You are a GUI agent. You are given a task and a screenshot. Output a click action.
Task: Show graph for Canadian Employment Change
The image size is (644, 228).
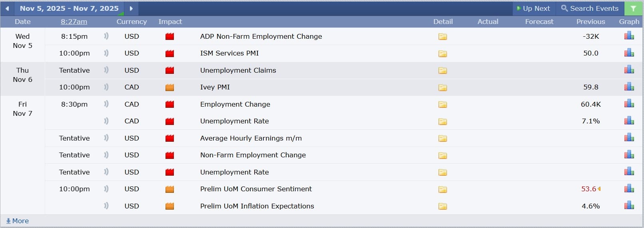click(629, 104)
